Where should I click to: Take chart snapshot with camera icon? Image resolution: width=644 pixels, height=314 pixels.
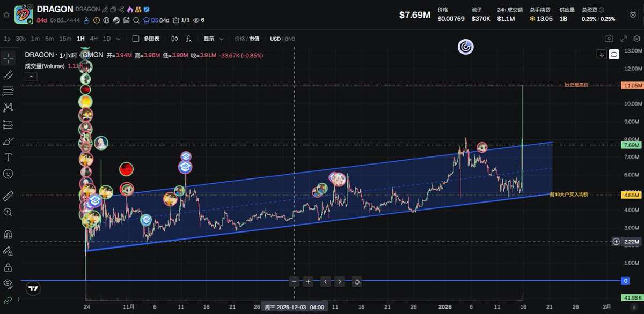609,39
